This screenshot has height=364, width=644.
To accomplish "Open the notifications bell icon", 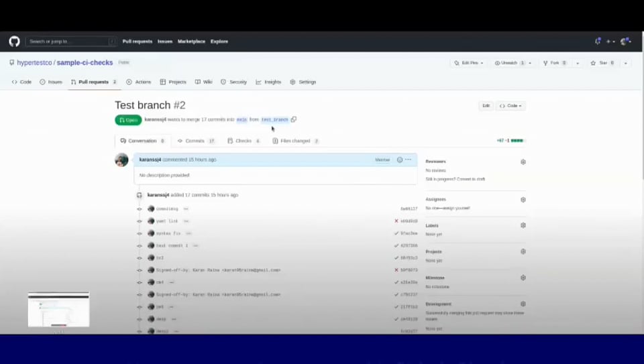I will 598,41.
